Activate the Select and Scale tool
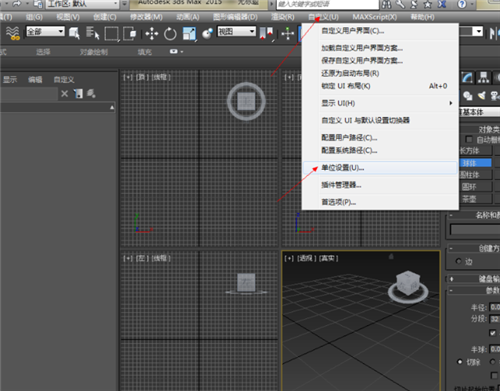The width and height of the screenshot is (500, 391). coord(189,34)
